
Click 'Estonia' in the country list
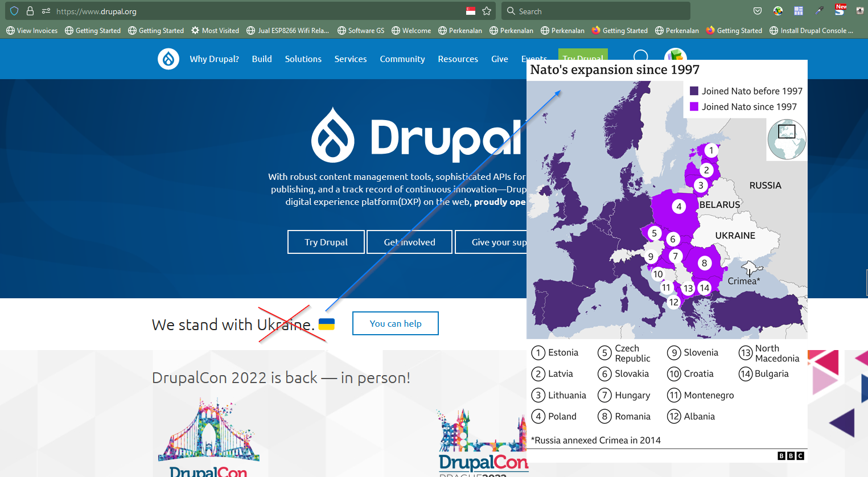pyautogui.click(x=563, y=353)
